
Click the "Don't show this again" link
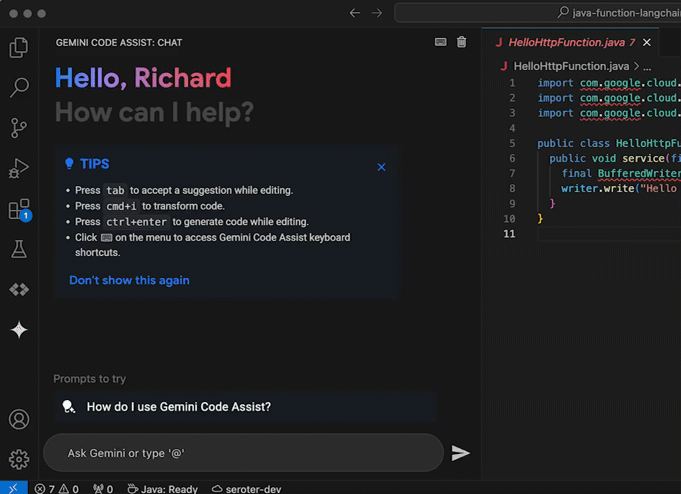[129, 280]
